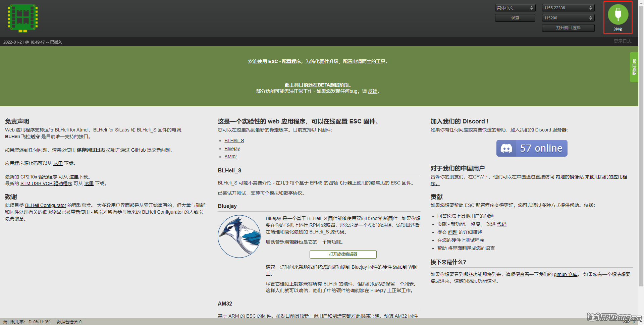Click the 打开端口选择 button
Viewport: 644px width, 325px height.
568,28
